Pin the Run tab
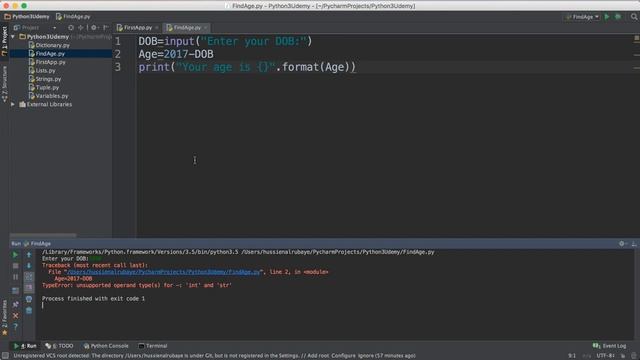The image size is (640, 360). pos(15,304)
